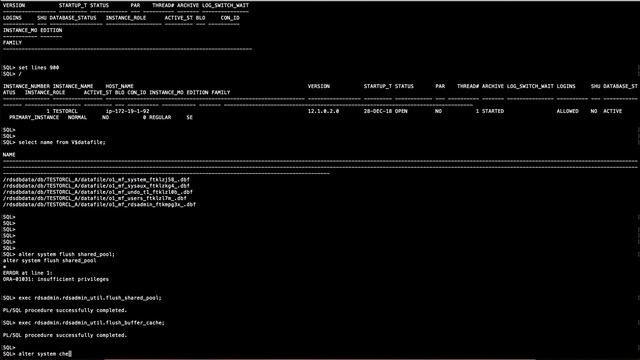
Task: Click the NORMAL active state value
Action: coord(77,118)
